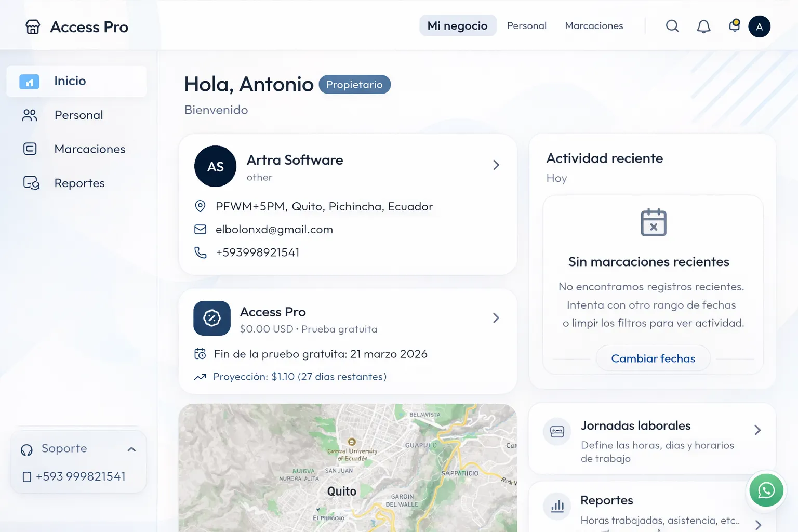
Task: Click the Propietario badge next to greeting
Action: point(355,84)
